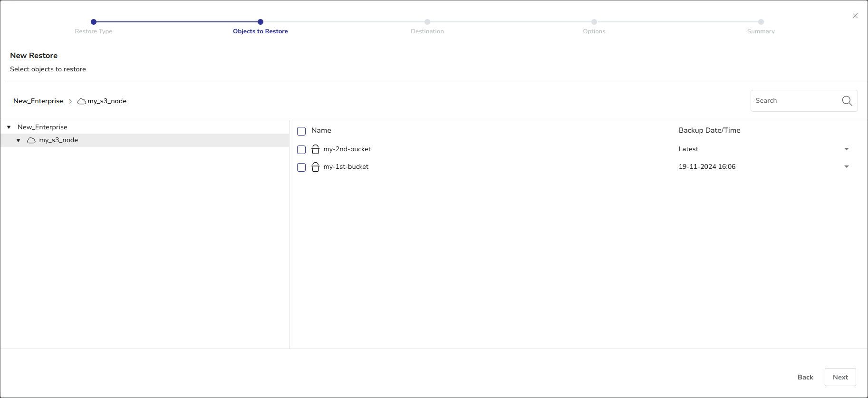Viewport: 868px width, 398px height.
Task: Tick the my-2nd-bucket checkbox
Action: pyautogui.click(x=301, y=150)
